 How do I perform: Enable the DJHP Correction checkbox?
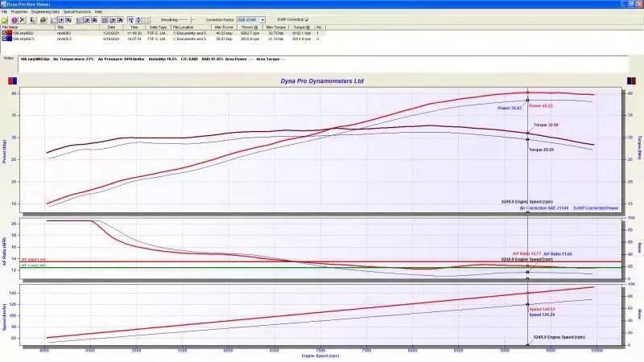(x=306, y=19)
